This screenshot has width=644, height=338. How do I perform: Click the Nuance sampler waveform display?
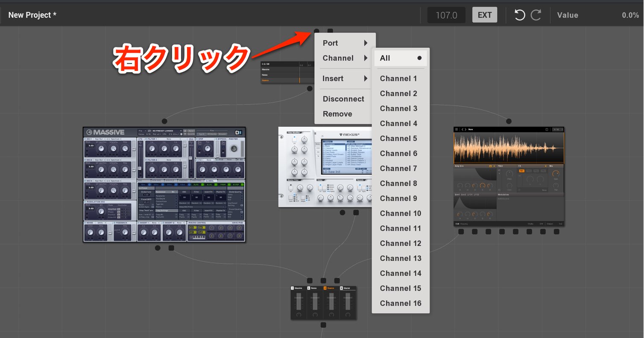coord(509,148)
